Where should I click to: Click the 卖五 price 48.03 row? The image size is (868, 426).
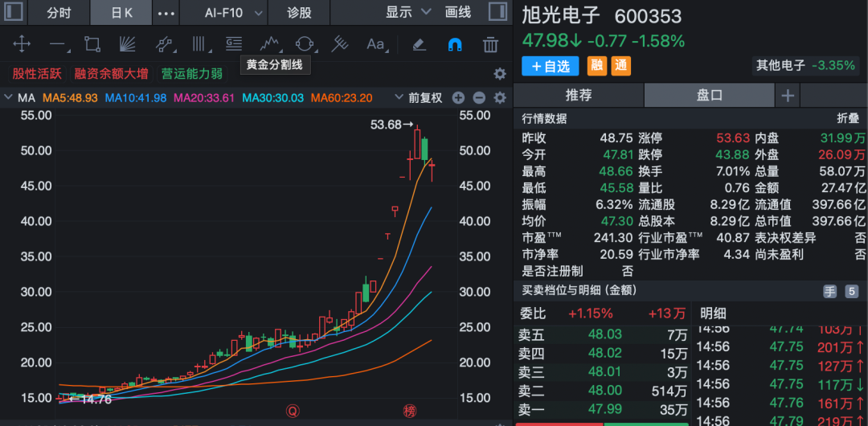tap(602, 334)
